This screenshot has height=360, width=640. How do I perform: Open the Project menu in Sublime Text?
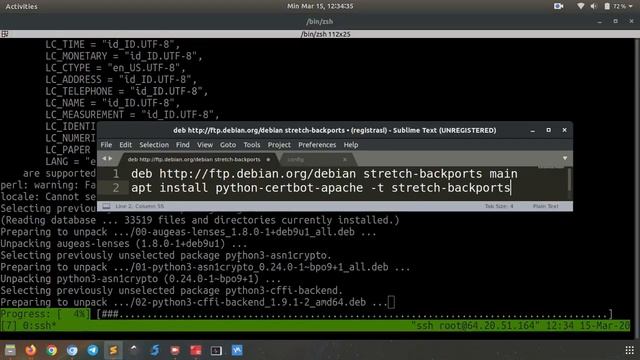click(x=279, y=145)
